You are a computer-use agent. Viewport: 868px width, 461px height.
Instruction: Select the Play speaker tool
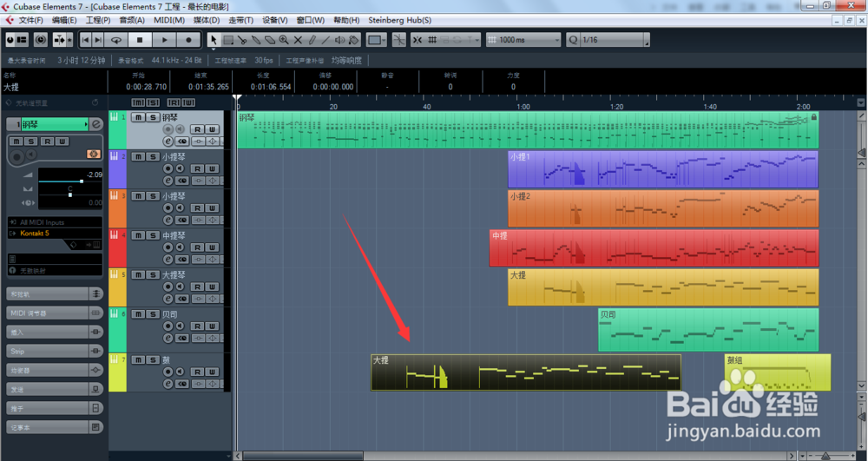(340, 40)
